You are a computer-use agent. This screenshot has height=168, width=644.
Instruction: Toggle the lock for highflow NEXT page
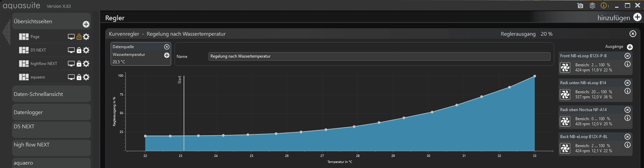[x=79, y=64]
